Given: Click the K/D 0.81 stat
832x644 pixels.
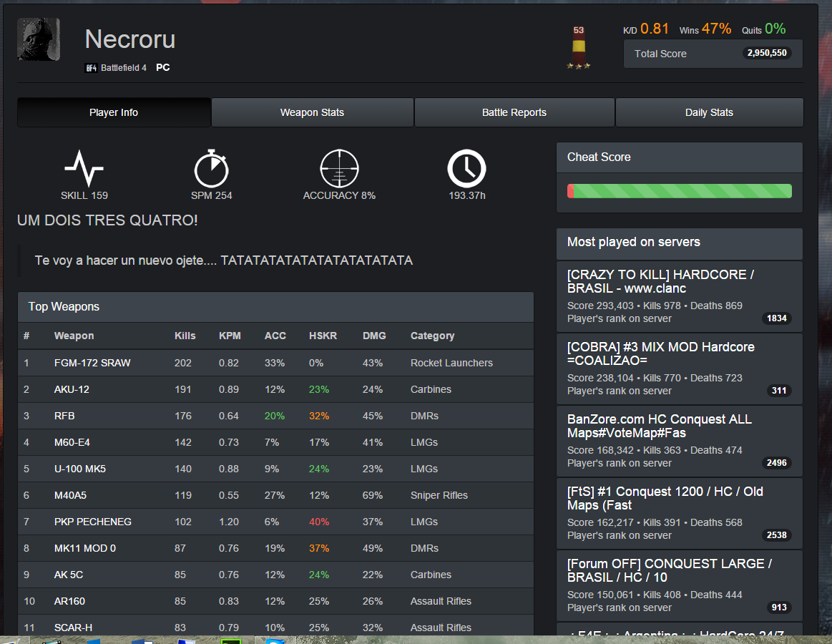Looking at the screenshot, I should [646, 29].
